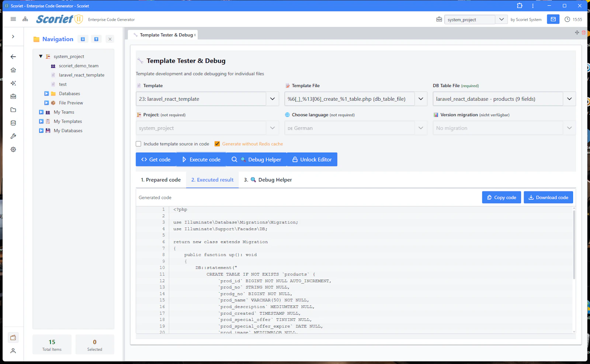Click the Debug Helper button
This screenshot has height=364, width=590.
[256, 159]
